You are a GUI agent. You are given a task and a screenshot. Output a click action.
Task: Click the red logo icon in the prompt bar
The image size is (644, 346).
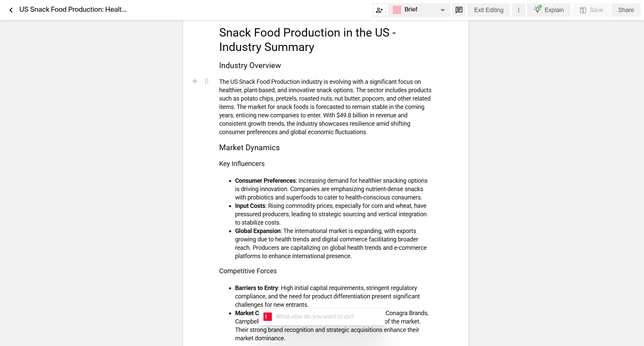(267, 316)
